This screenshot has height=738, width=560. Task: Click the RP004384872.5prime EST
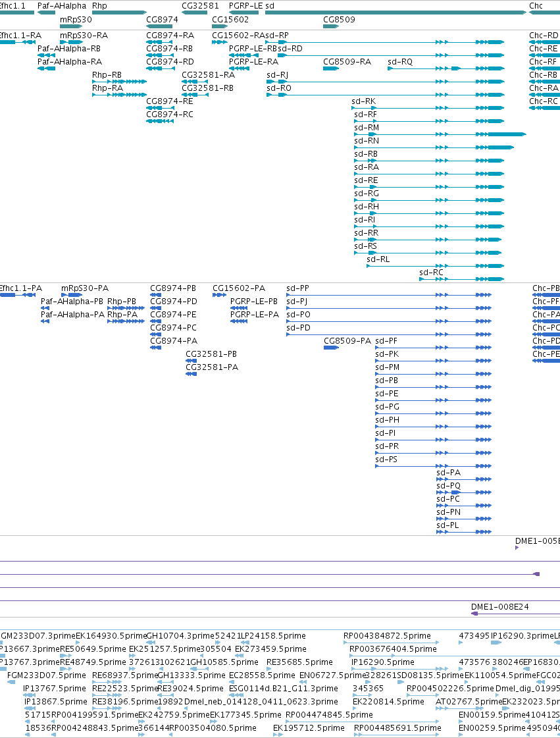point(391,642)
